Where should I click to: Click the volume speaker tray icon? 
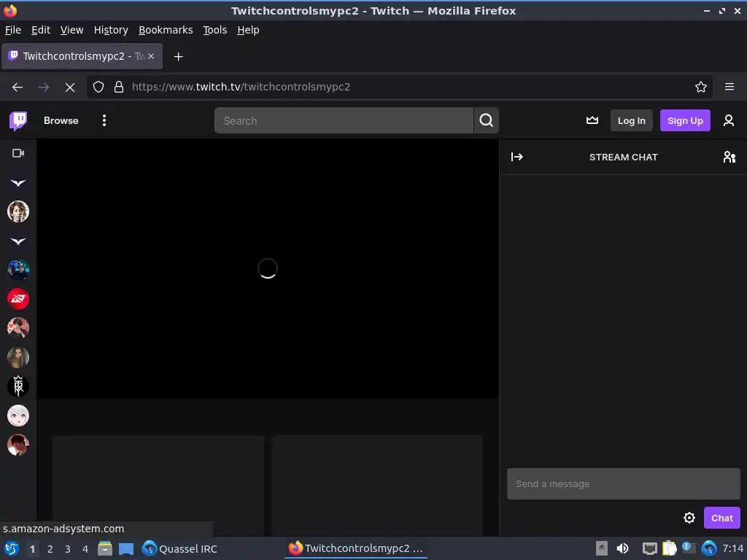622,548
